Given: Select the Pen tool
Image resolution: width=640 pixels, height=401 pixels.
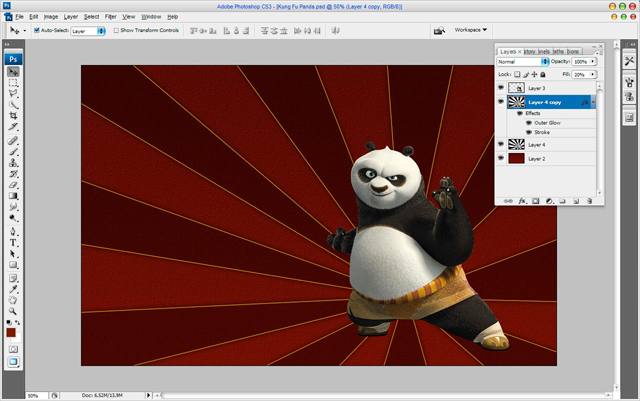Looking at the screenshot, I should pyautogui.click(x=13, y=232).
